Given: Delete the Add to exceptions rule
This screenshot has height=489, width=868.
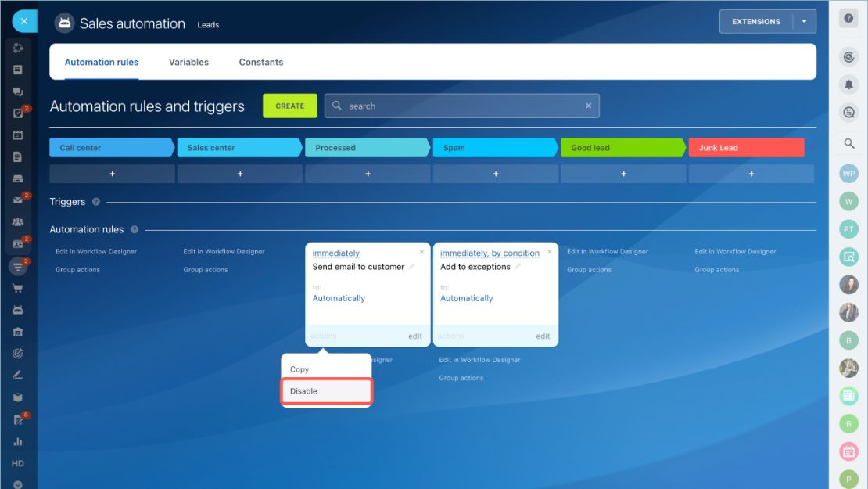Looking at the screenshot, I should pos(550,252).
